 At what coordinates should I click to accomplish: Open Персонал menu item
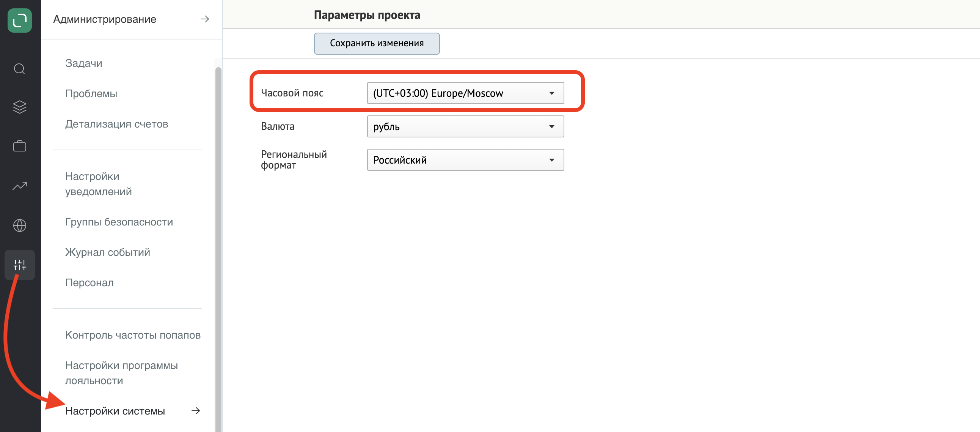coord(90,283)
